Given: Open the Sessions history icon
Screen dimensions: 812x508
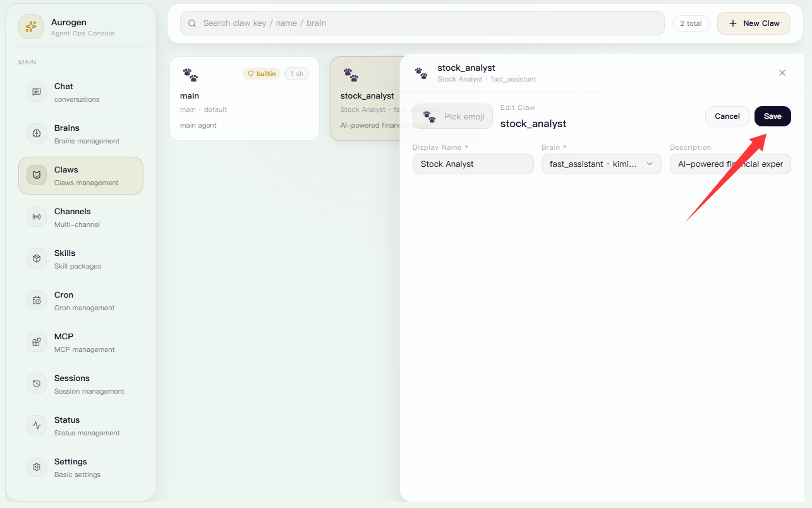Looking at the screenshot, I should 37,384.
